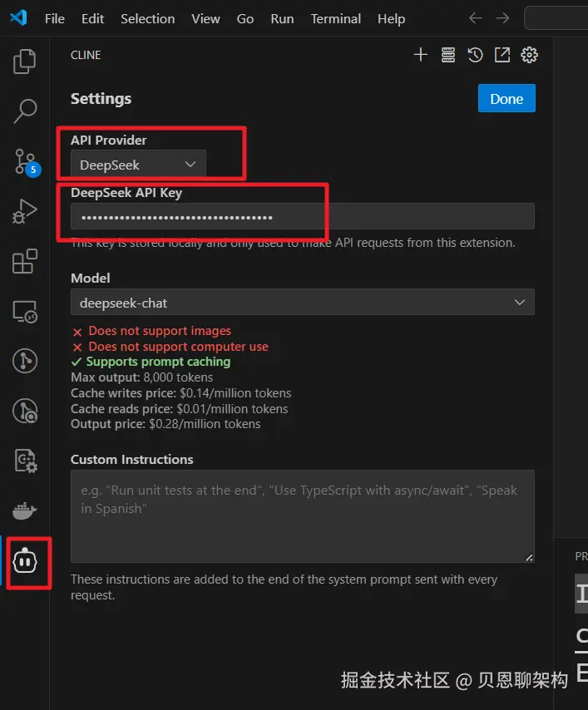The height and width of the screenshot is (710, 588).
Task: Open Cline settings gear icon
Action: pos(529,55)
